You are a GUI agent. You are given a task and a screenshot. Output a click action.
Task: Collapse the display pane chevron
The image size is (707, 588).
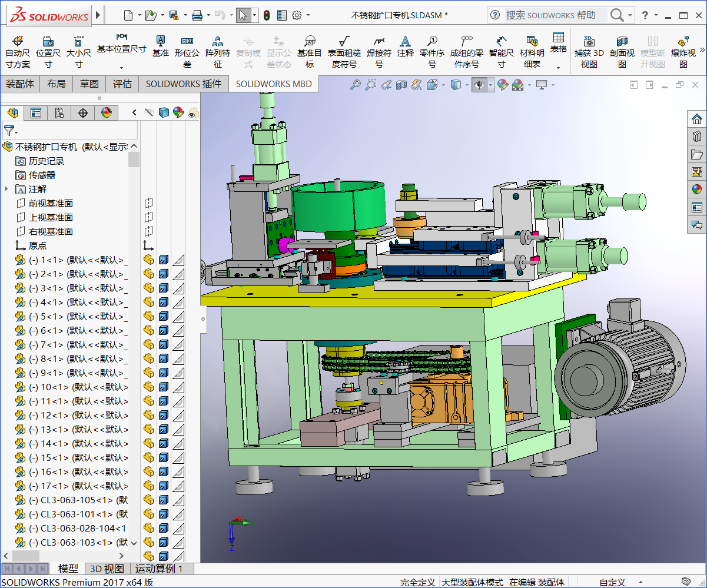135,112
